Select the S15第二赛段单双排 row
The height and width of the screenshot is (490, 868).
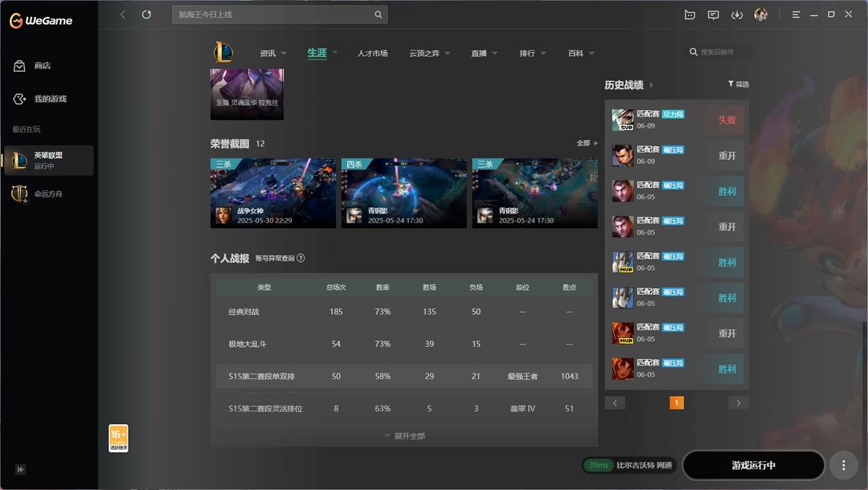[404, 376]
